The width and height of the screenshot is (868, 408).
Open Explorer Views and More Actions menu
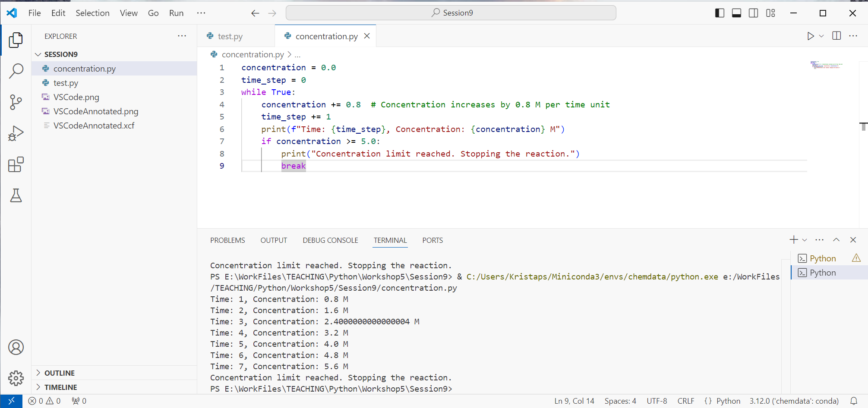(x=182, y=36)
